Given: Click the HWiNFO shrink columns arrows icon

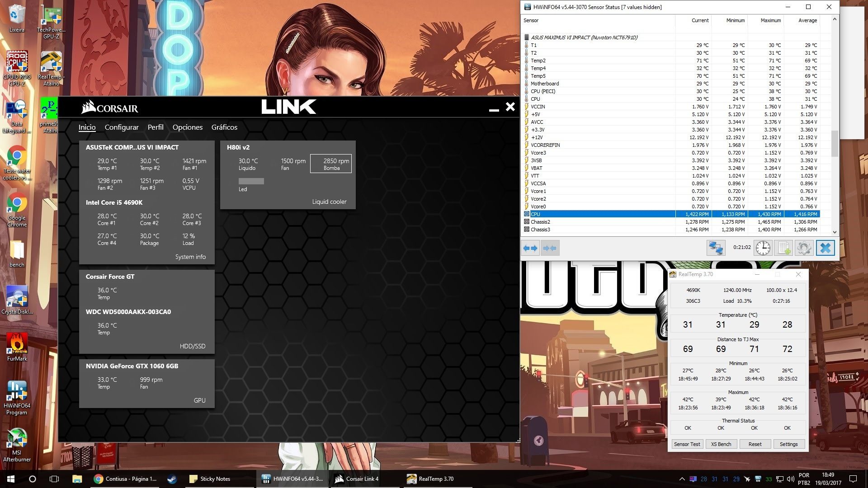Looking at the screenshot, I should [x=550, y=248].
